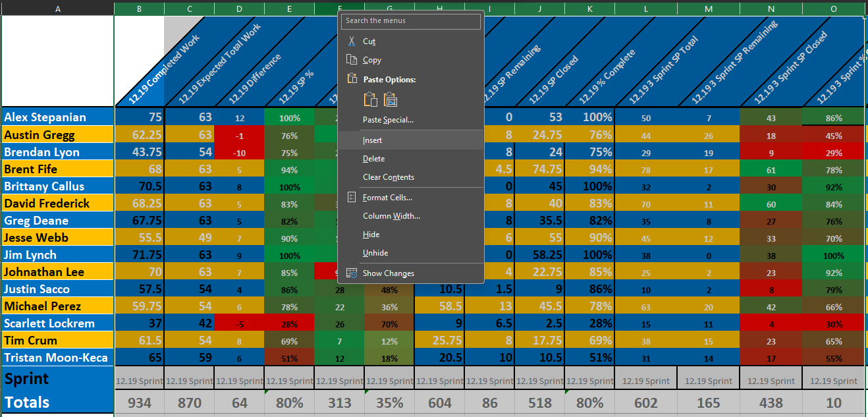The image size is (868, 417).
Task: Select the first Paste clipboard icon
Action: [x=371, y=99]
